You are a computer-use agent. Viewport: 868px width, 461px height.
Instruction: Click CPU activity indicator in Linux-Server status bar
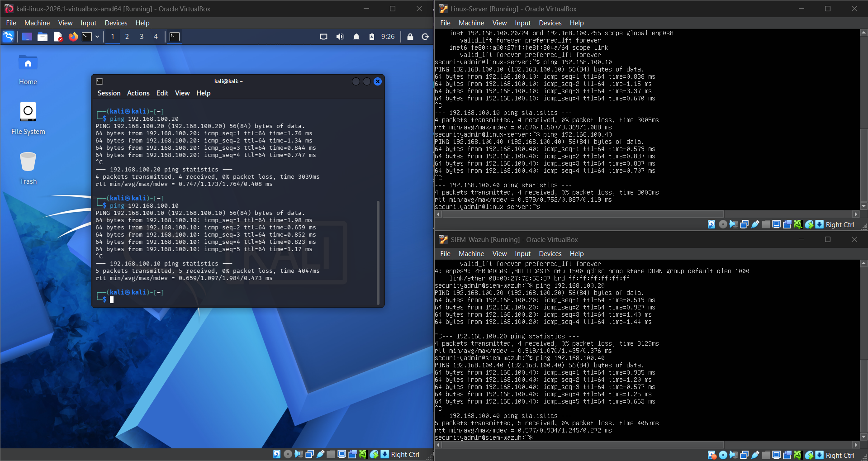click(x=798, y=224)
